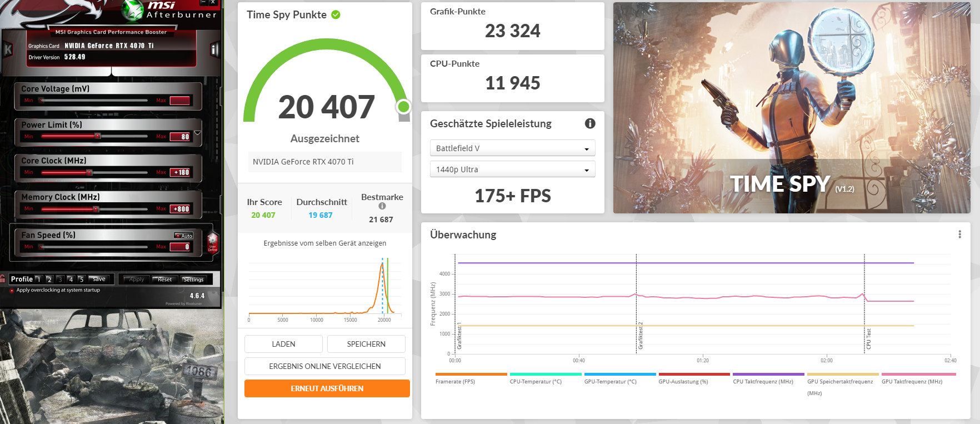
Task: Toggle CPU Taktfrequenz (MHz) series in the legend
Action: tap(768, 378)
